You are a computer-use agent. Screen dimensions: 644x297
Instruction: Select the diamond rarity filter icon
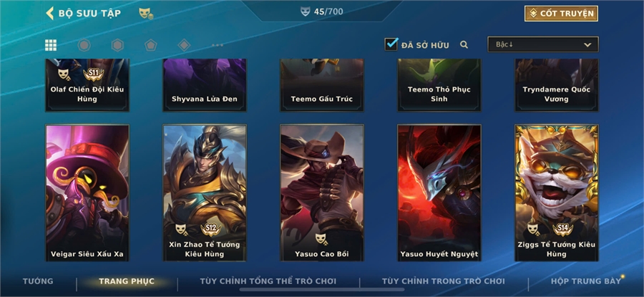point(184,45)
